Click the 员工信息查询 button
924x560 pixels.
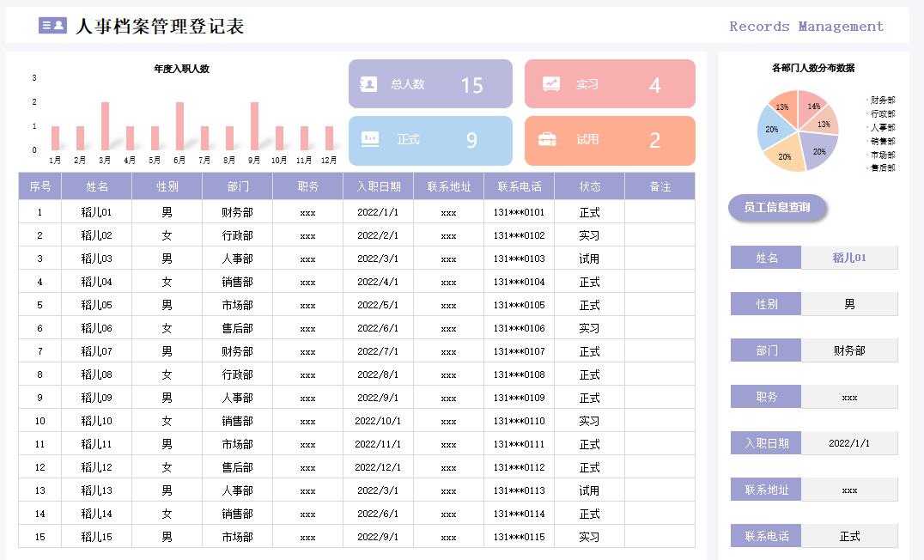pyautogui.click(x=777, y=207)
